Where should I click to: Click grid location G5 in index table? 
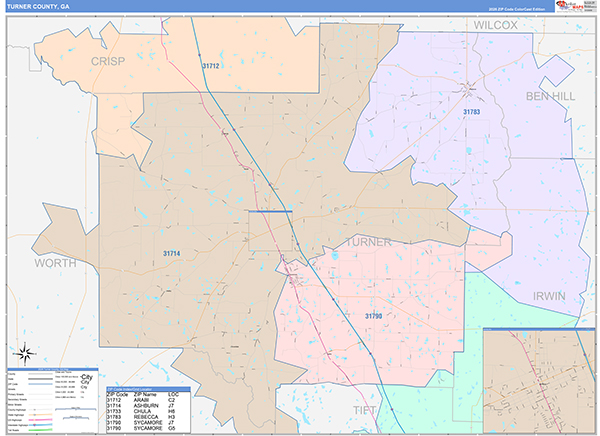[171, 428]
